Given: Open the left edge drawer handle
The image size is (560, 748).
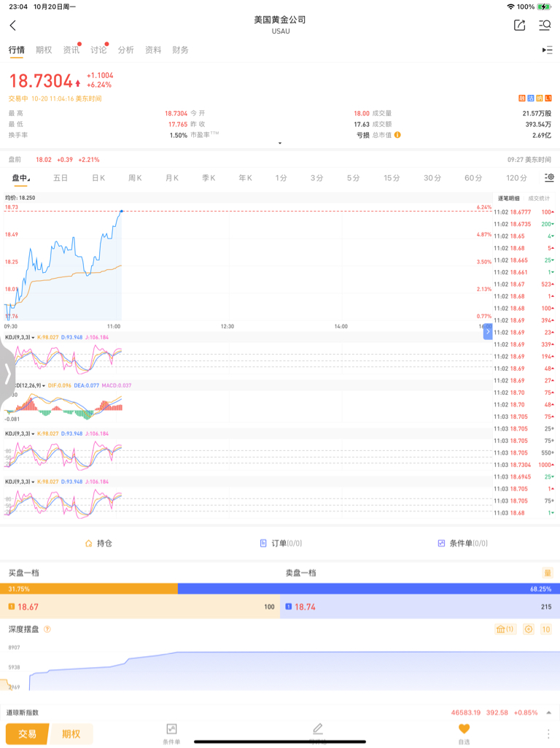Looking at the screenshot, I should click(x=7, y=373).
